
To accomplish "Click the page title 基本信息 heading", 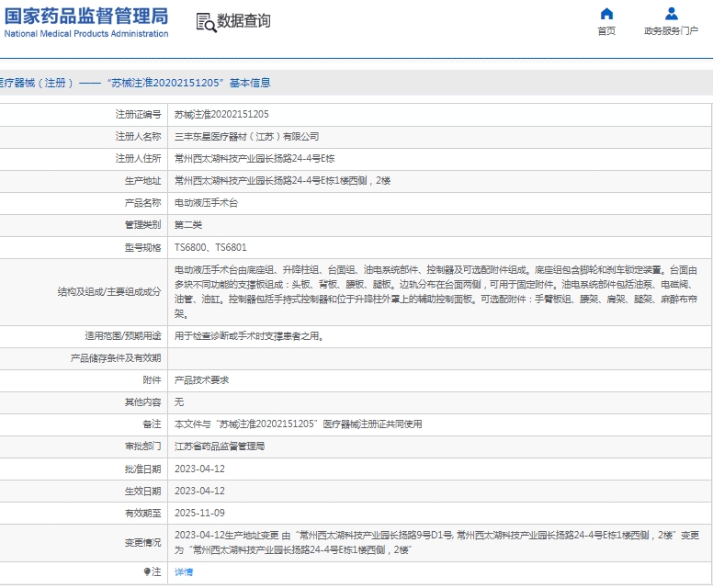I will point(250,83).
